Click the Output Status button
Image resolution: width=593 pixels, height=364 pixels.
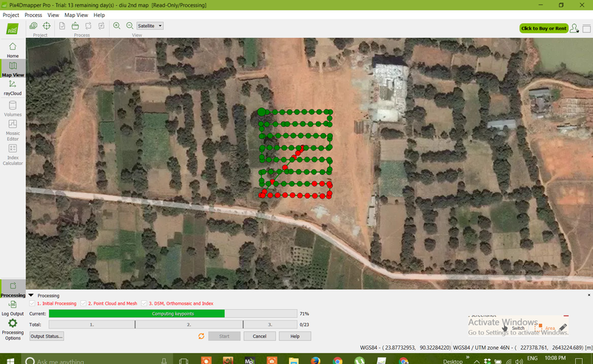(x=46, y=336)
